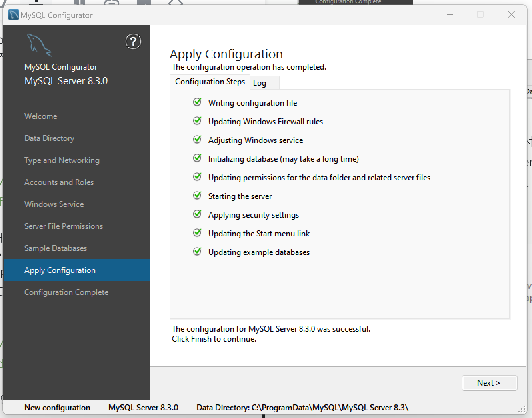
Task: Click green check beside Adjusting Windows service
Action: 197,139
